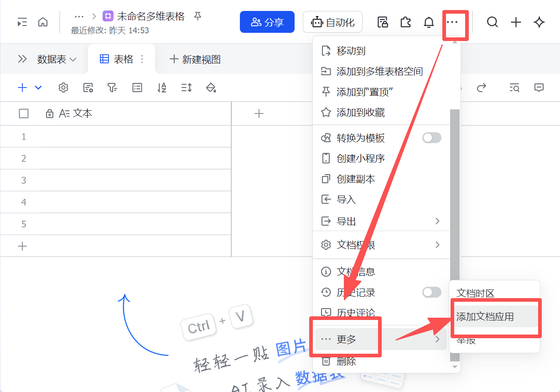This screenshot has width=560, height=392.
Task: Open the add record dropdown arrow
Action: point(38,88)
